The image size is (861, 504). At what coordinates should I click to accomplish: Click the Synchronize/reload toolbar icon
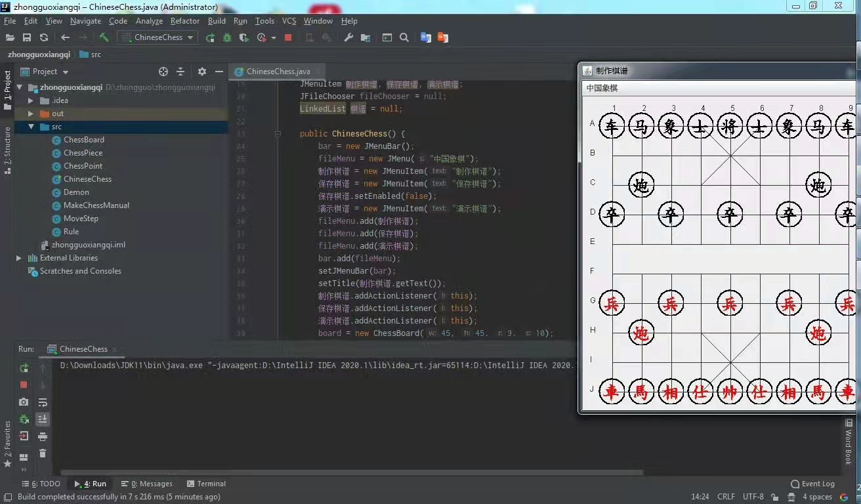tap(44, 37)
